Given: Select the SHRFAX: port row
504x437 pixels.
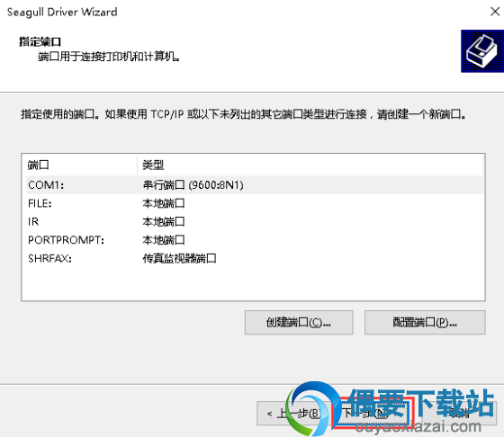Looking at the screenshot, I should [254, 258].
